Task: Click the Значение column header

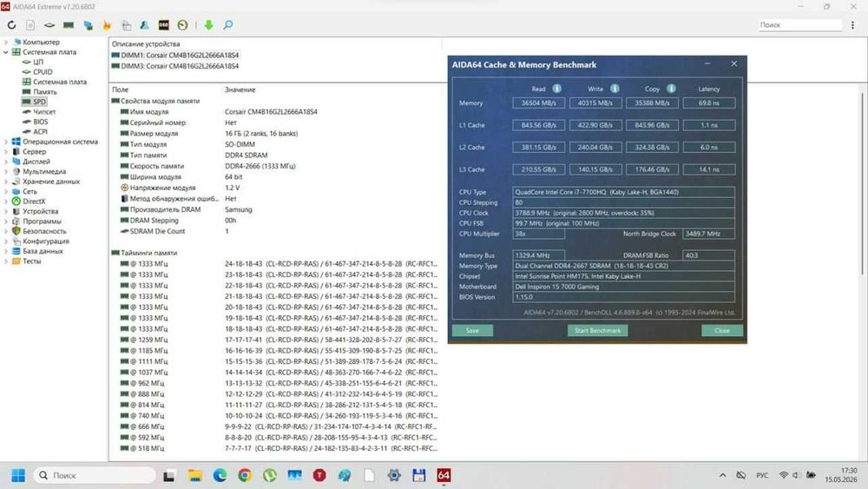Action: click(240, 89)
